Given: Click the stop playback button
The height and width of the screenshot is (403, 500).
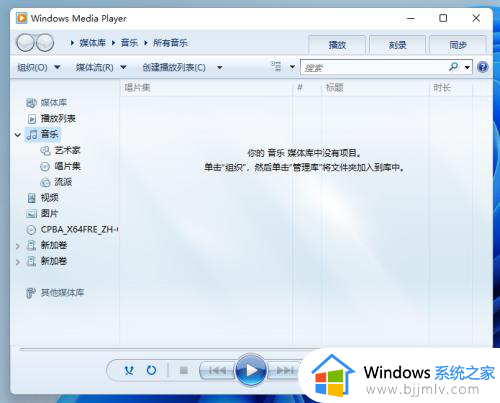Looking at the screenshot, I should click(x=184, y=370).
